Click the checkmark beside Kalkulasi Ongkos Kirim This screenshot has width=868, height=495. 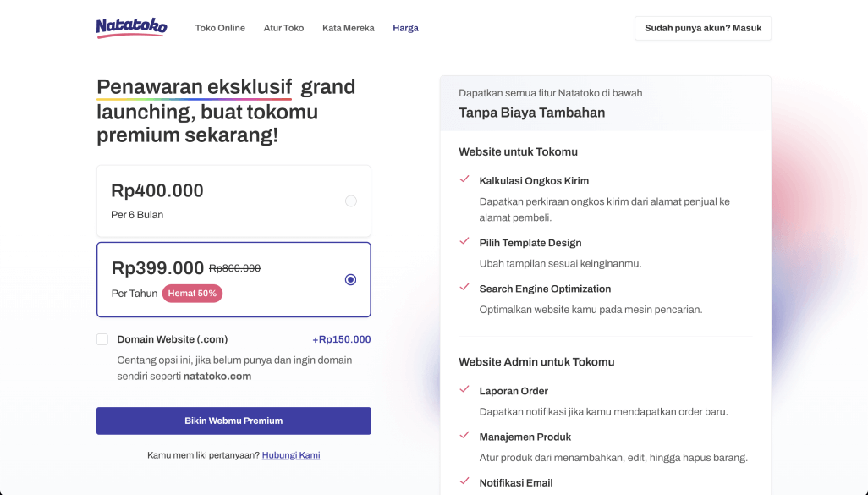pyautogui.click(x=464, y=179)
